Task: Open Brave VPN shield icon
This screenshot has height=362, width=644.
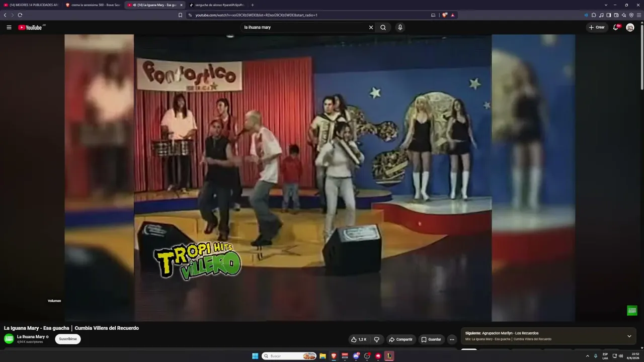Action: [x=631, y=15]
